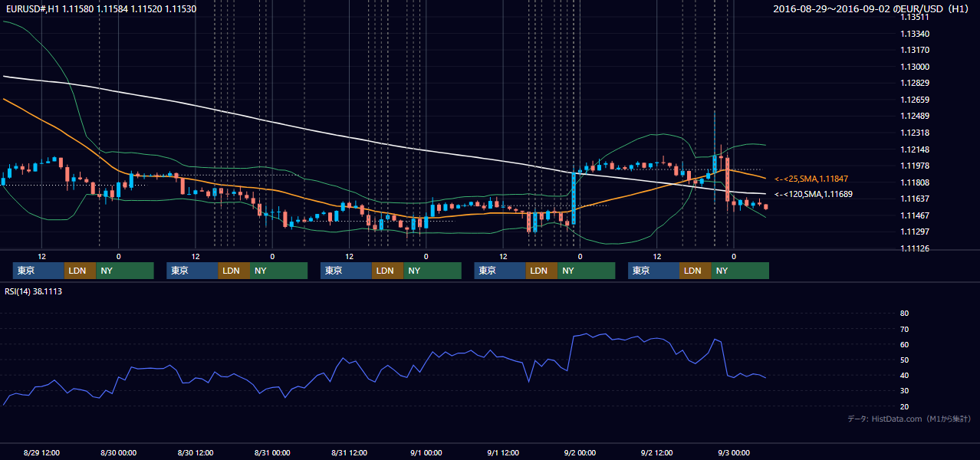This screenshot has height=460, width=980.
Task: Click the 9/2 12:00 time axis label
Action: point(657,453)
